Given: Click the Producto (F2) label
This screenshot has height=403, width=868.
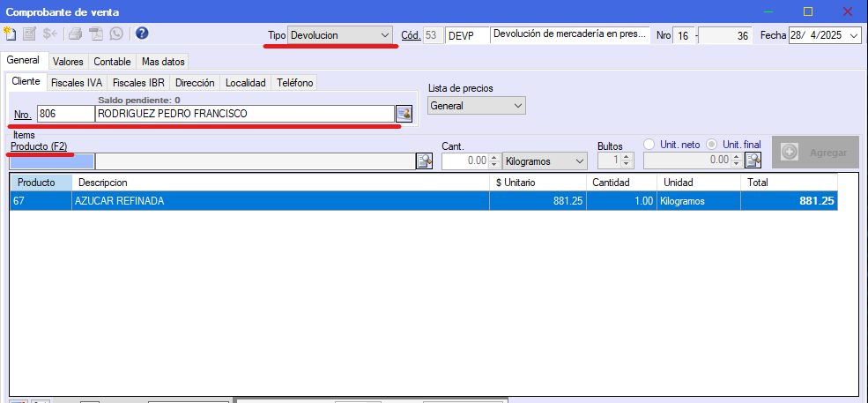Looking at the screenshot, I should pos(39,146).
